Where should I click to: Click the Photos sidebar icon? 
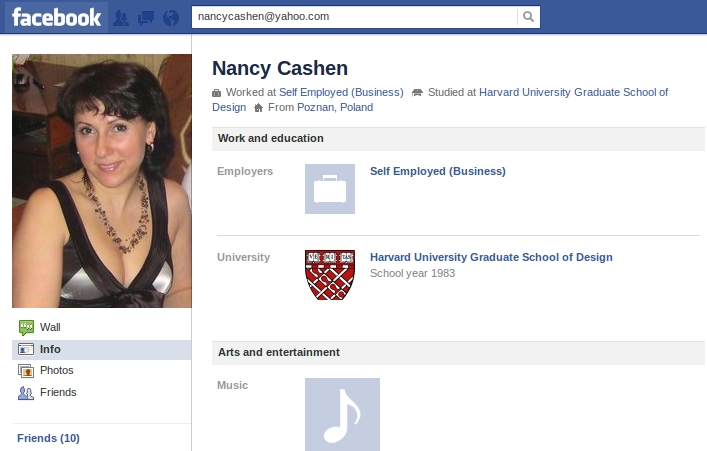[26, 371]
